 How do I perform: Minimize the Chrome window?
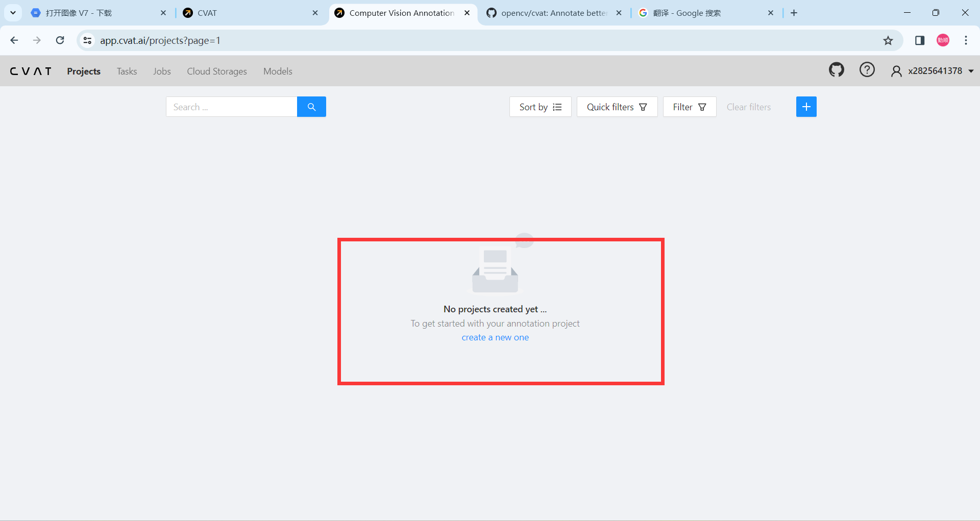[907, 13]
